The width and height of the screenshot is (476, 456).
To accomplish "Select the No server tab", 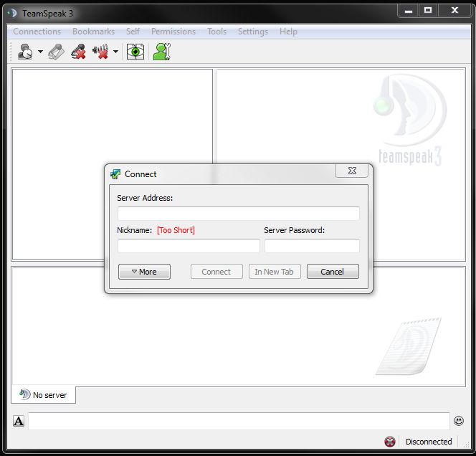I will [x=44, y=395].
